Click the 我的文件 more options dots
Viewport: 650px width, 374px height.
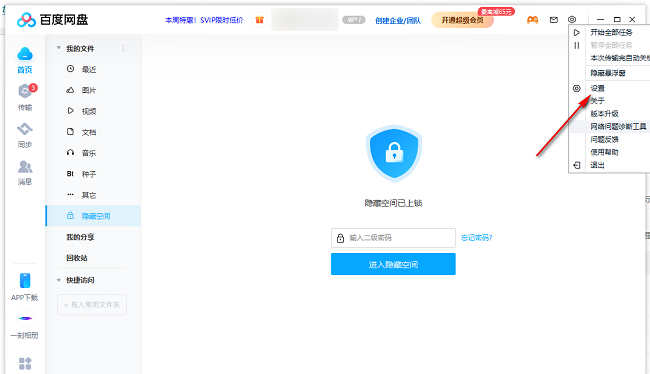click(x=123, y=49)
